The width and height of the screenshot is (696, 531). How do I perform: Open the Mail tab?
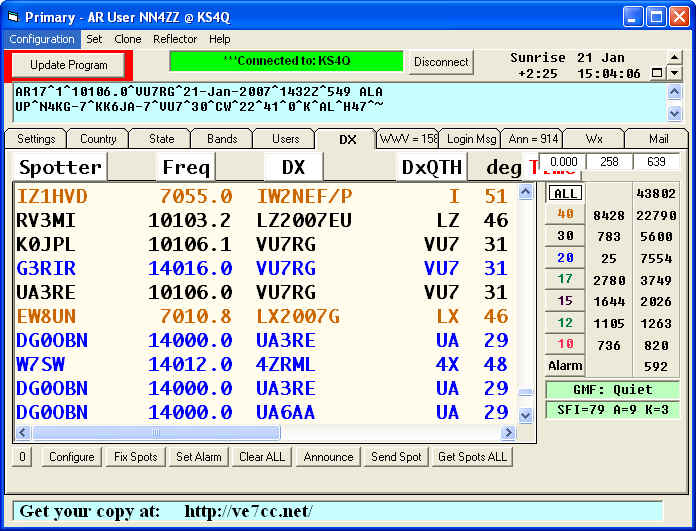658,139
